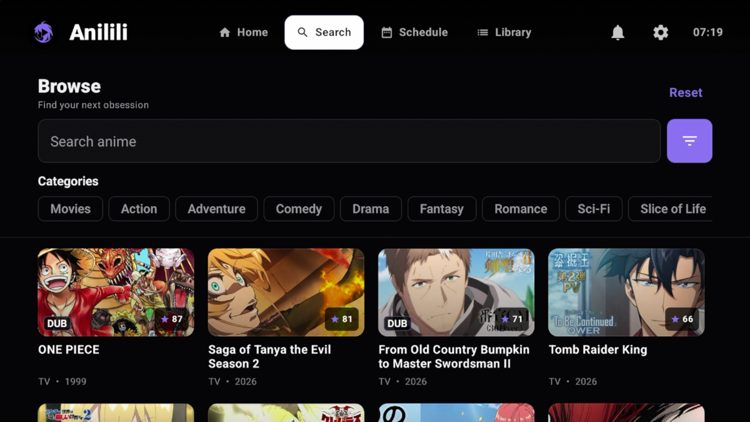
Task: Filter by the Drama category
Action: tap(371, 209)
